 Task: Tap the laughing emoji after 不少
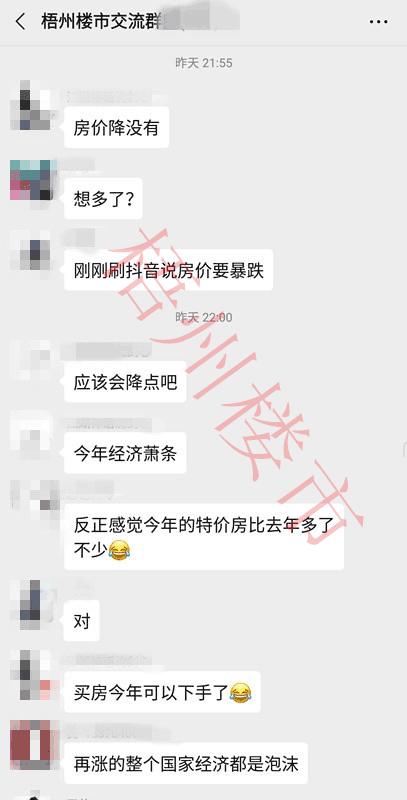point(119,550)
